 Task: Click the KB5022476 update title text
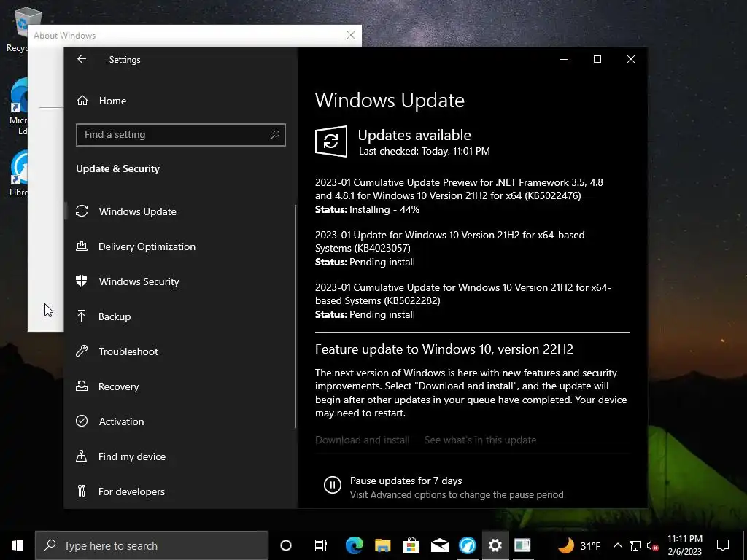click(x=459, y=189)
